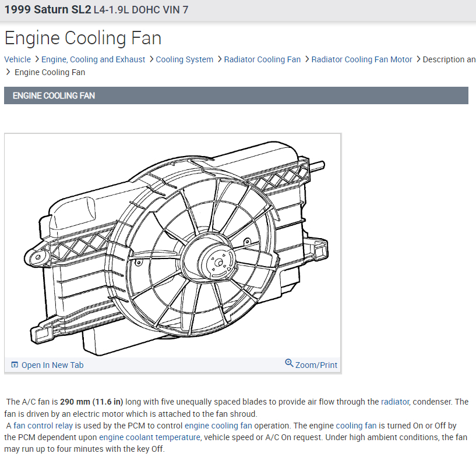Screen dimensions: 476x464
Task: Expand the chevron after Vehicle breadcrumb
Action: pos(36,59)
